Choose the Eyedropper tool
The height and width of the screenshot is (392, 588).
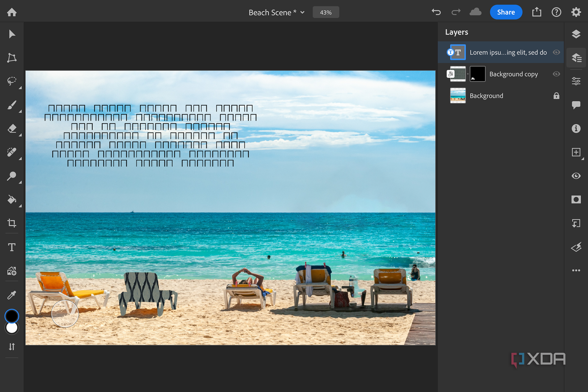click(x=12, y=294)
